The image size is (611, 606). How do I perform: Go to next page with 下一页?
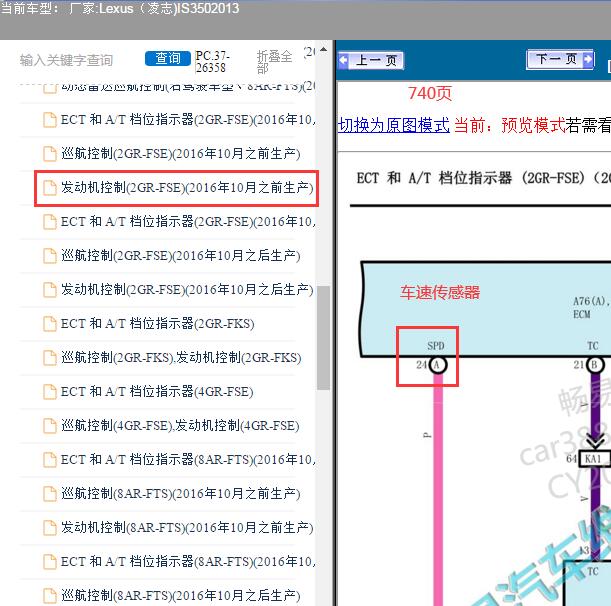click(560, 59)
